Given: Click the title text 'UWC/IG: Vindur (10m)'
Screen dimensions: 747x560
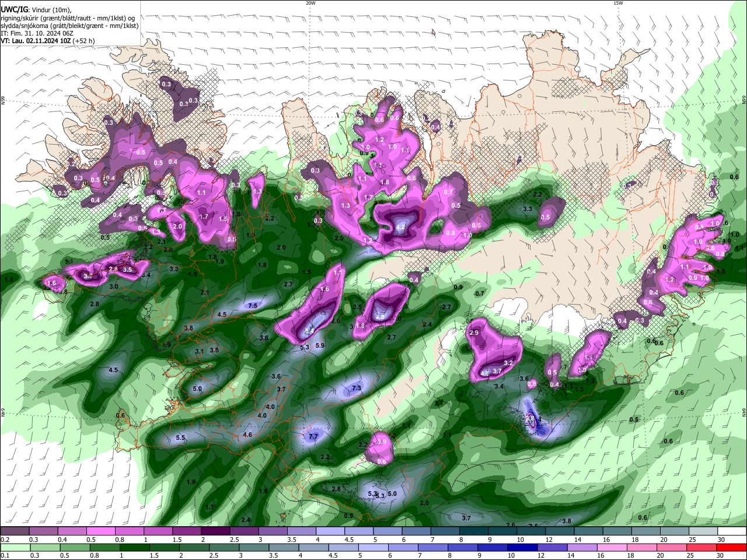Looking at the screenshot, I should [36, 10].
